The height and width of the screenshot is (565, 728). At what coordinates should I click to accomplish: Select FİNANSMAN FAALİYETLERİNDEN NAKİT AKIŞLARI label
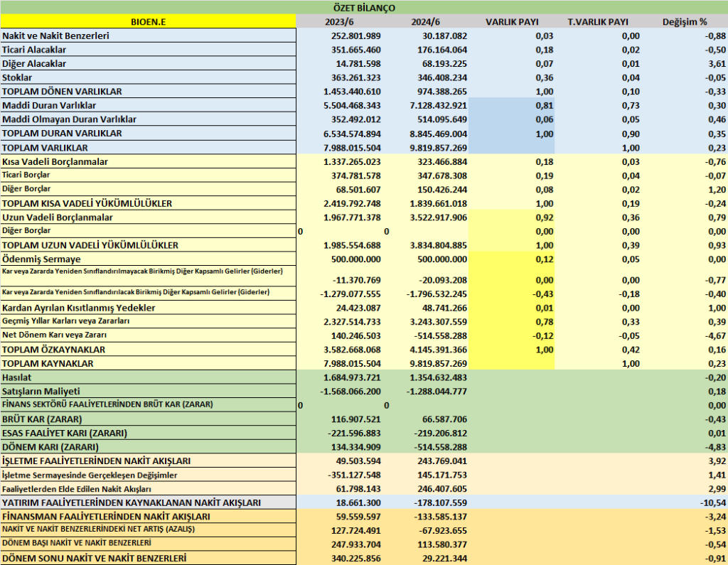148,516
